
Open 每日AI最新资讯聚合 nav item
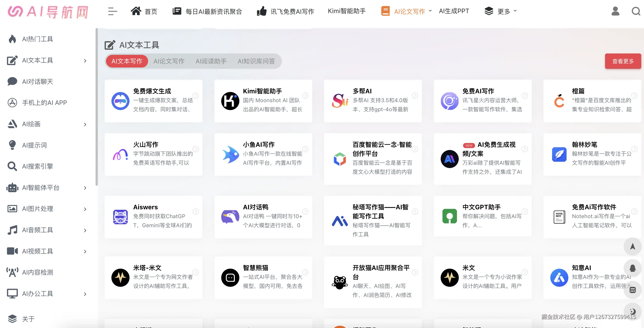[207, 11]
